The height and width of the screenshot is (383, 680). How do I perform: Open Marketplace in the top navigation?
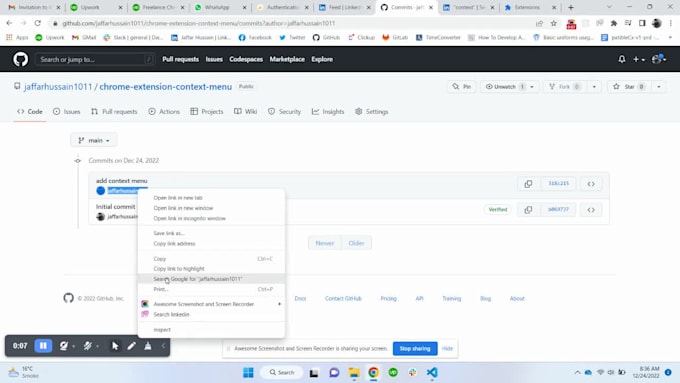(287, 59)
